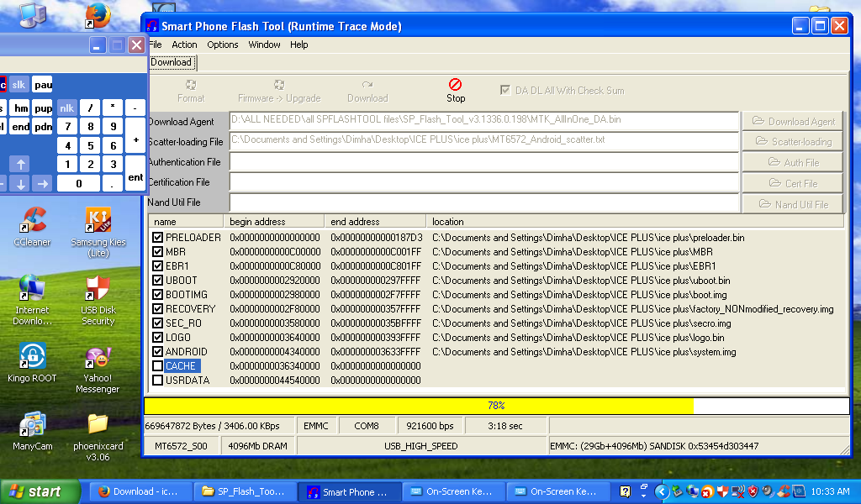Click the Authentication File input field
The image size is (861, 504).
[483, 162]
